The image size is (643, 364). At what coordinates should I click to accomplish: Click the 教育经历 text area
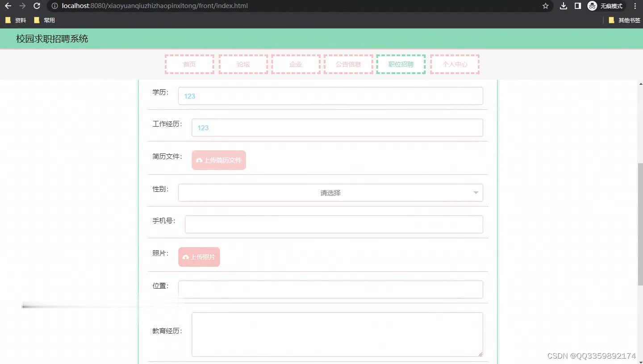coord(337,335)
